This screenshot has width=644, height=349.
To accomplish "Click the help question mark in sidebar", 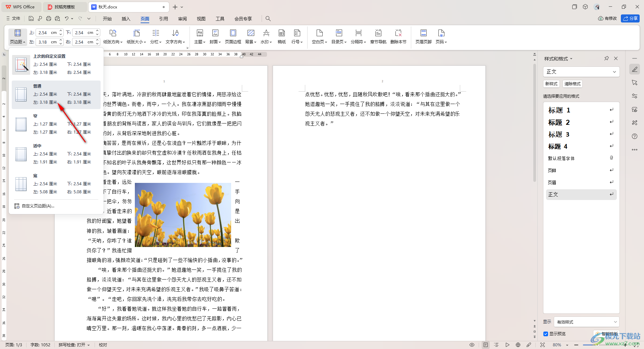I will tap(634, 136).
